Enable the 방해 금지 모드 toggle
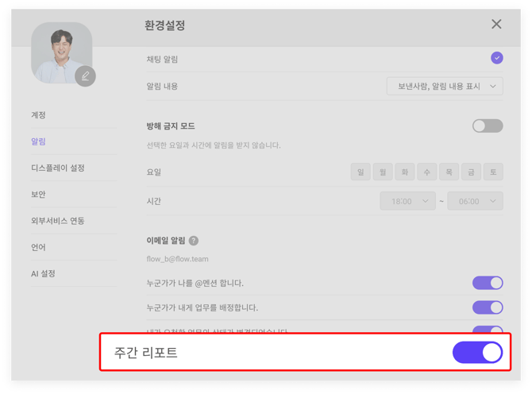 488,126
